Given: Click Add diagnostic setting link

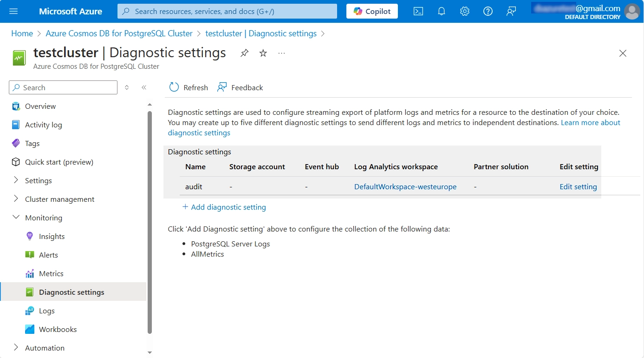Looking at the screenshot, I should pyautogui.click(x=228, y=207).
